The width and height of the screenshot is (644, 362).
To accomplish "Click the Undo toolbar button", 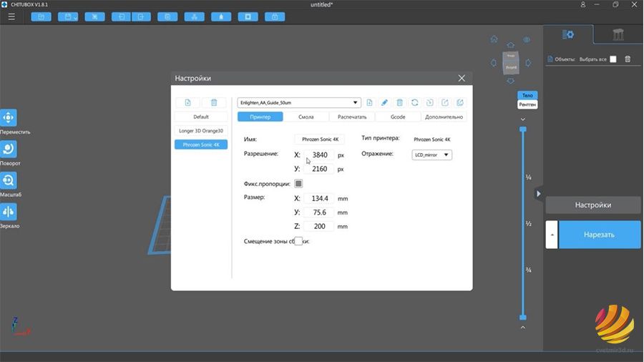I will click(x=121, y=17).
